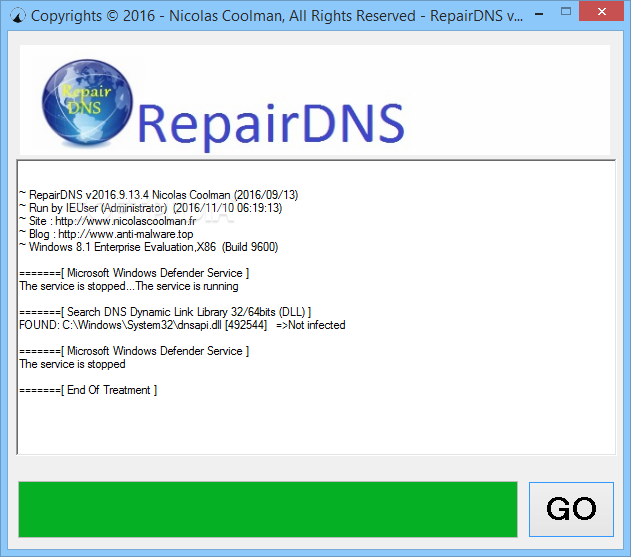Click the 'RepairDNS v2016.9.13.4 Nicolas Coolman' line
Image resolution: width=631 pixels, height=557 pixels.
pos(159,195)
